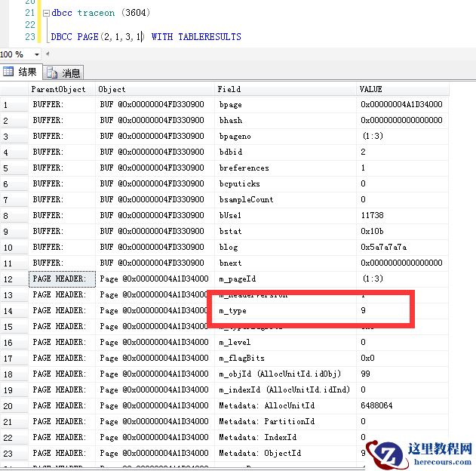This screenshot has width=476, height=471.
Task: Switch to the 消息 messages tab
Action: [63, 73]
